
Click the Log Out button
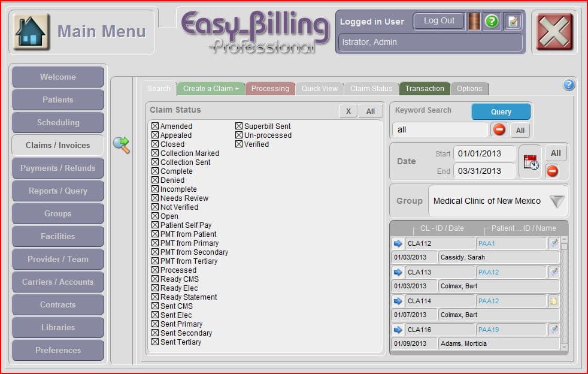pos(438,21)
